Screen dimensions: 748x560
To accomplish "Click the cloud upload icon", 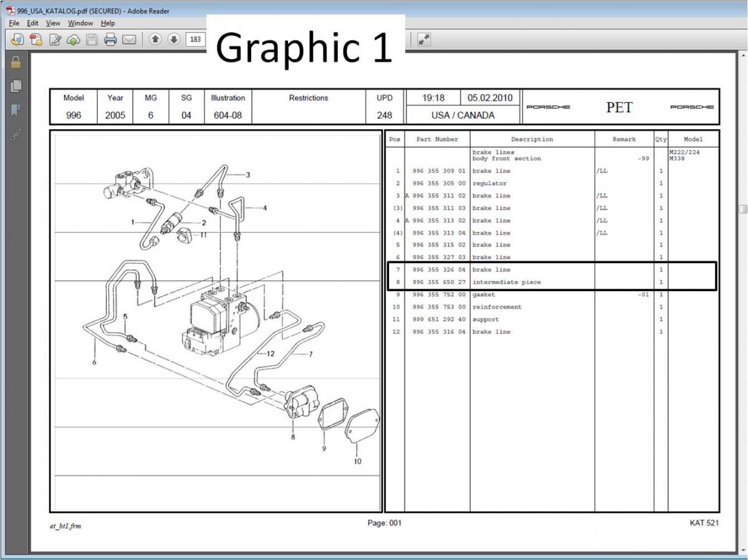I will [74, 40].
